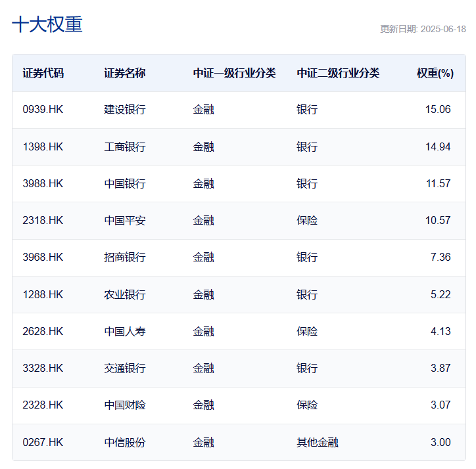The height and width of the screenshot is (469, 476).
Task: Click stock name 中国人寿
Action: click(125, 331)
